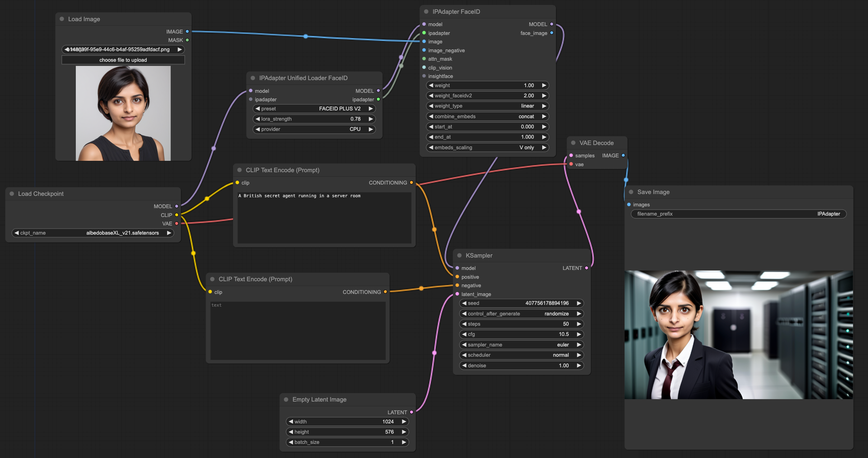This screenshot has width=868, height=458.
Task: Click choose file to upload button
Action: [123, 60]
